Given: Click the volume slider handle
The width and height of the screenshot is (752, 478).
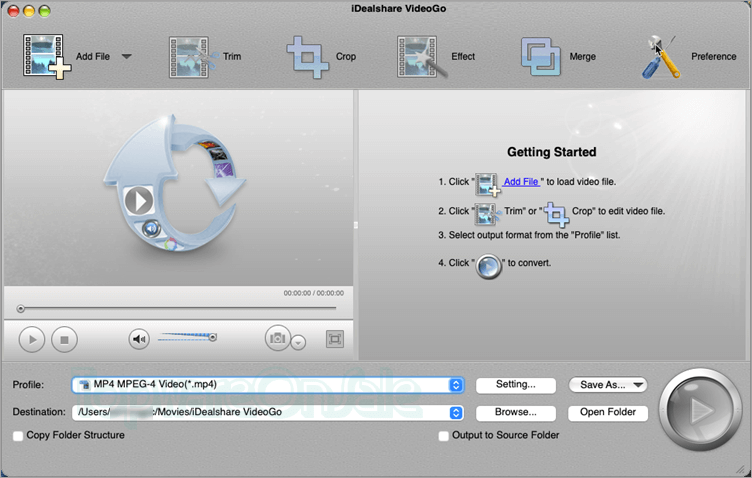Looking at the screenshot, I should pyautogui.click(x=213, y=338).
